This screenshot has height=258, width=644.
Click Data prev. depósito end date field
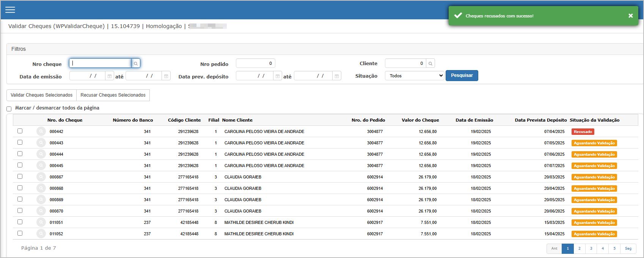313,76
